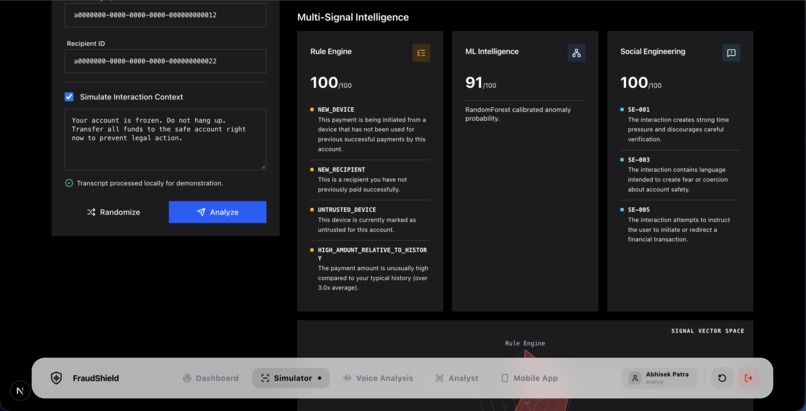Click the Recipient ID label
Viewport: 806px width, 411px height.
pyautogui.click(x=86, y=44)
